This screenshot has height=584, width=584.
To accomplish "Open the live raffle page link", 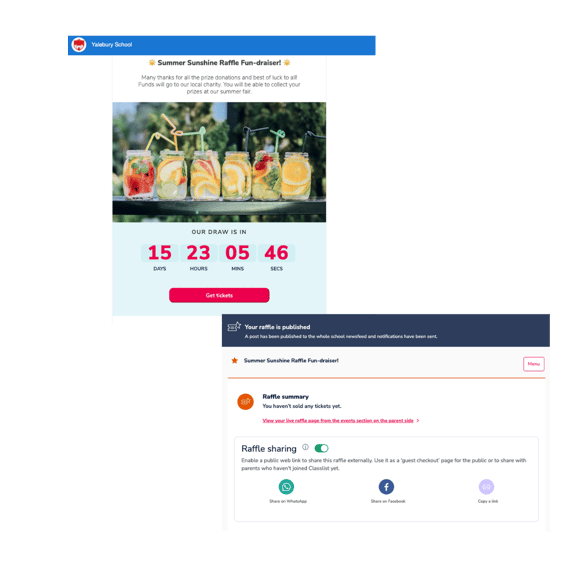I will [x=338, y=420].
